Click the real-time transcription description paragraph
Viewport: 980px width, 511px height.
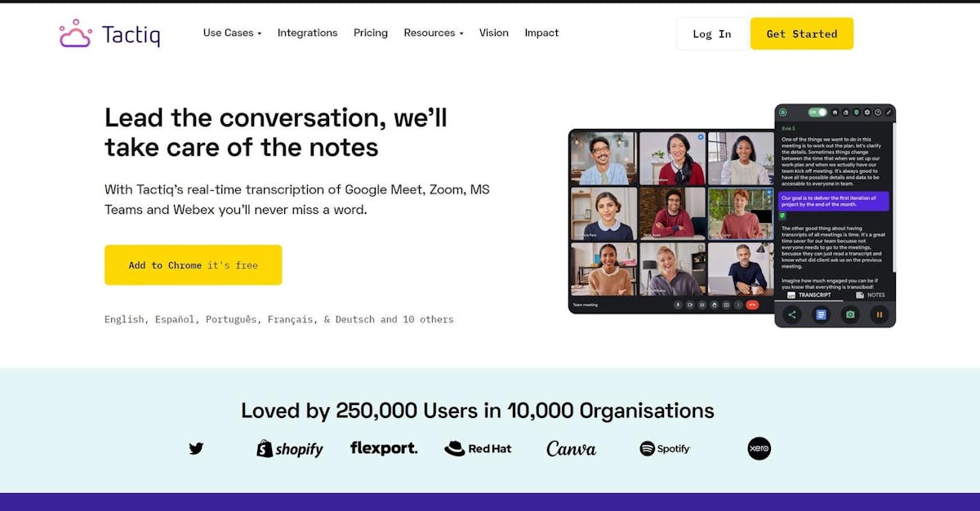coord(297,200)
